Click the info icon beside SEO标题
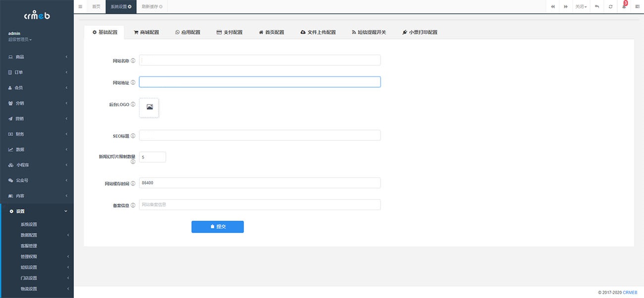Viewport: 644px width, 298px height. tap(133, 136)
